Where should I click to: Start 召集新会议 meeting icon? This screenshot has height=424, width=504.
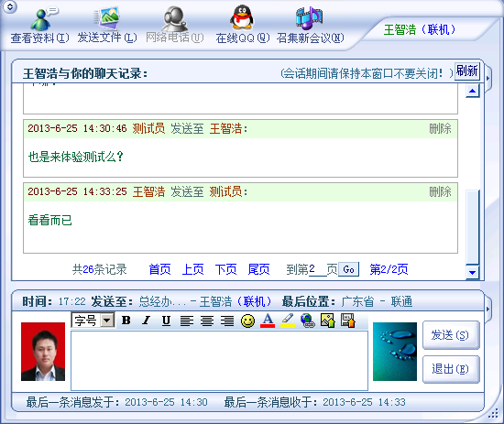click(x=309, y=17)
